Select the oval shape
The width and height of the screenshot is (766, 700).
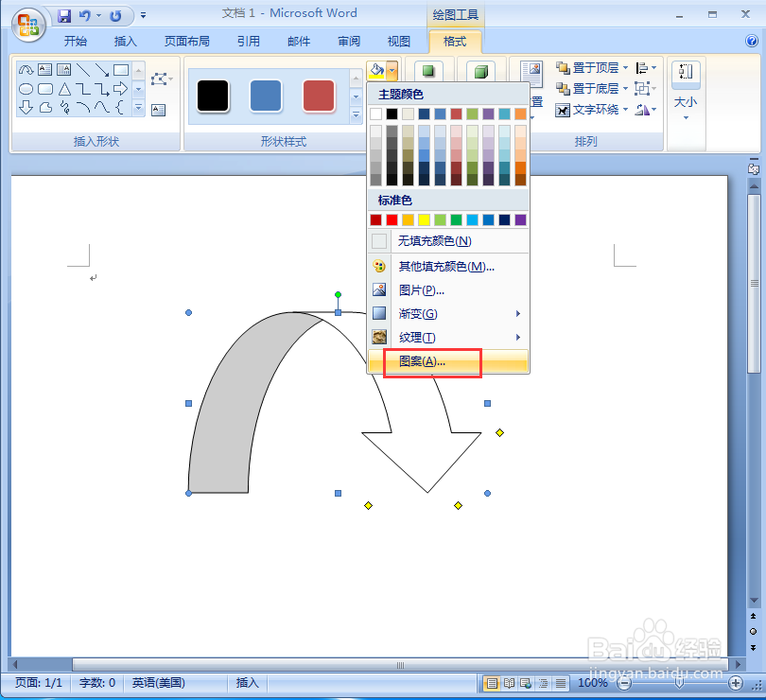[26, 89]
